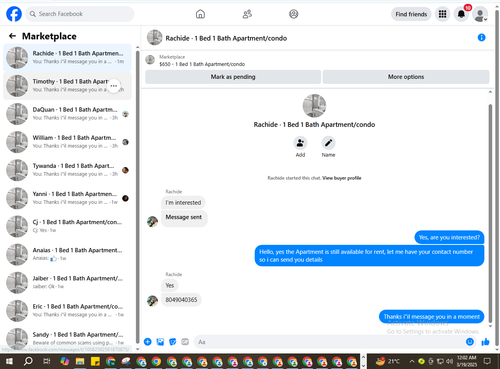Click phone number message 8049040365
The height and width of the screenshot is (369, 500).
pos(181,300)
